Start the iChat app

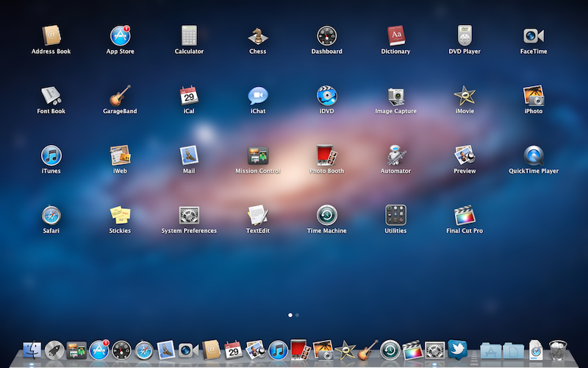tap(258, 96)
